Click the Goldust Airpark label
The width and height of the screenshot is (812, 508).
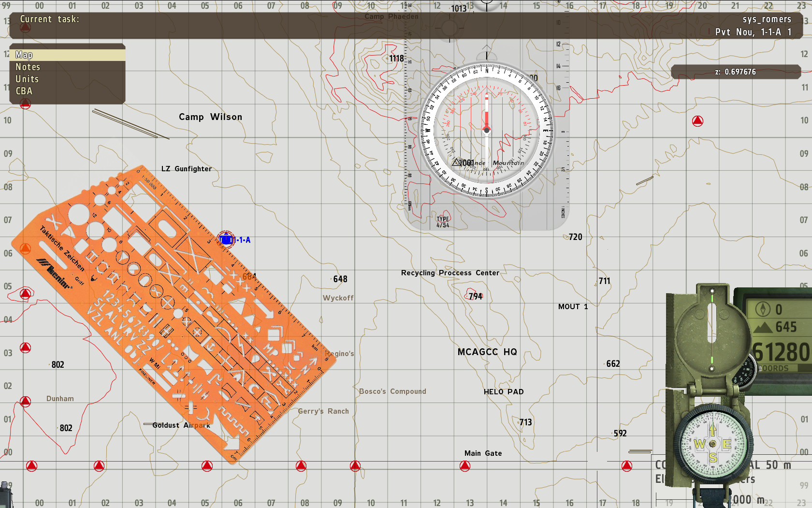[x=181, y=425]
